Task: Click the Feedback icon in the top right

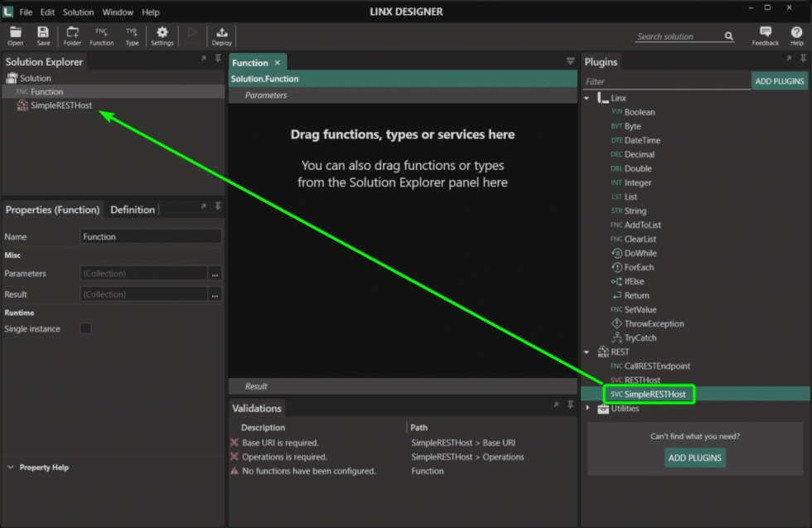Action: click(765, 34)
